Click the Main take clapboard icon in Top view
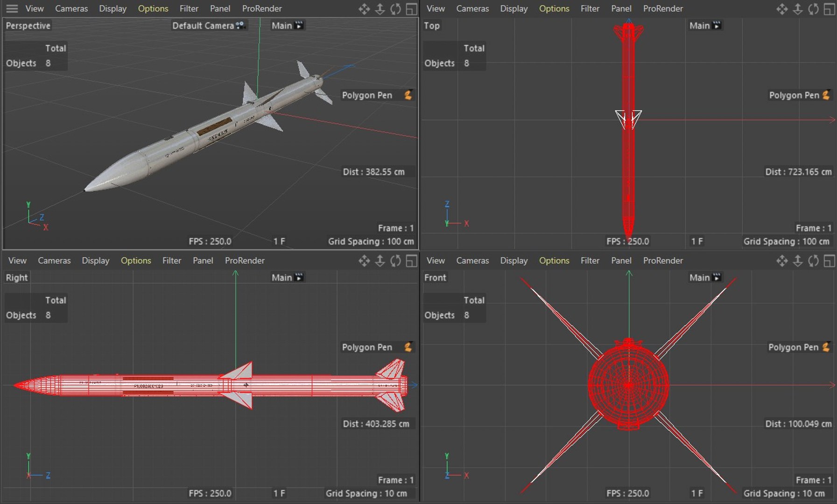This screenshot has height=504, width=837. (x=717, y=25)
